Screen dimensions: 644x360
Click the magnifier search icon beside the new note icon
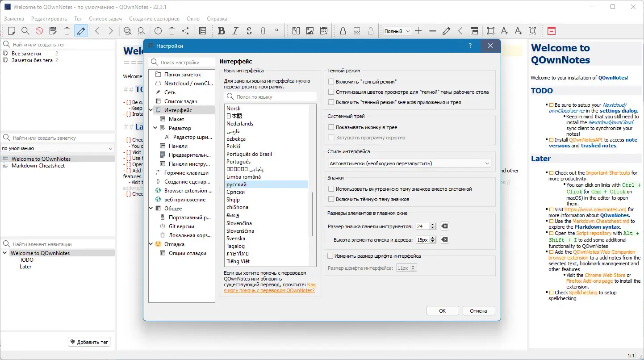tap(25, 31)
